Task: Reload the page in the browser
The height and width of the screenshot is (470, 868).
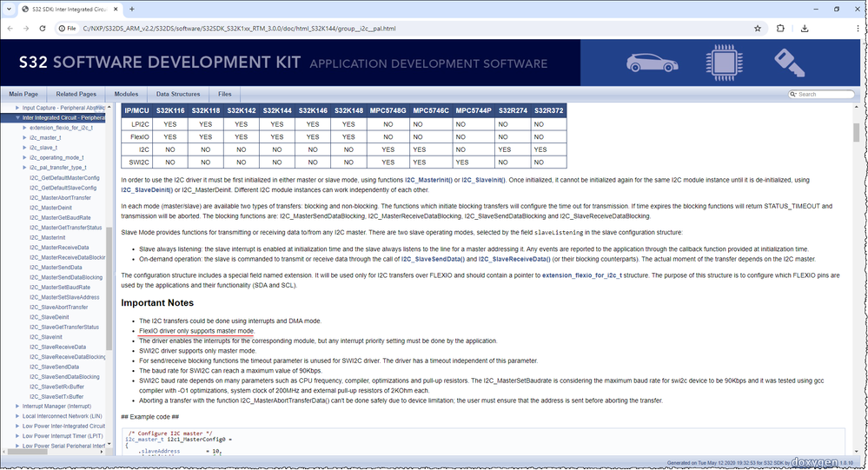Action: pos(42,28)
